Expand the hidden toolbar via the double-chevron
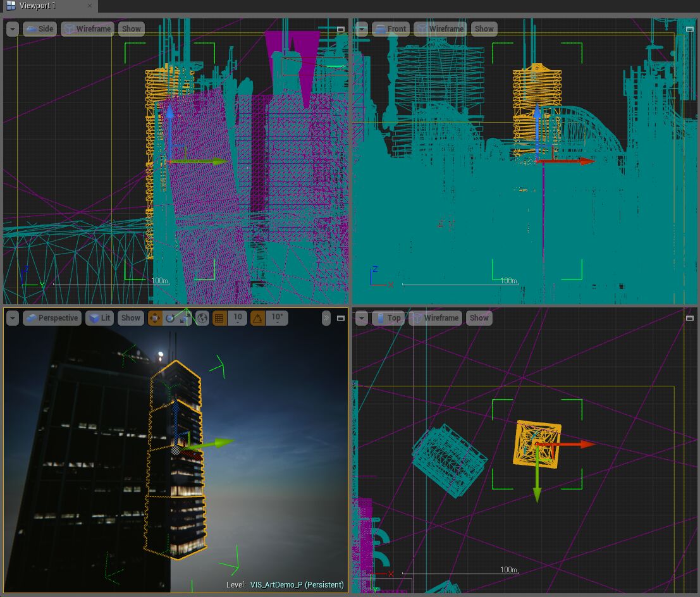The image size is (700, 597). [325, 318]
